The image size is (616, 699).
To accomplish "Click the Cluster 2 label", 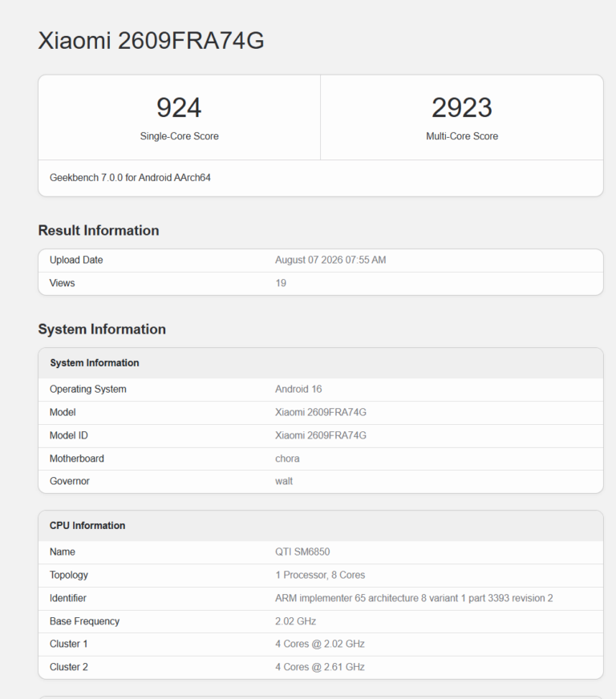I will [x=69, y=668].
